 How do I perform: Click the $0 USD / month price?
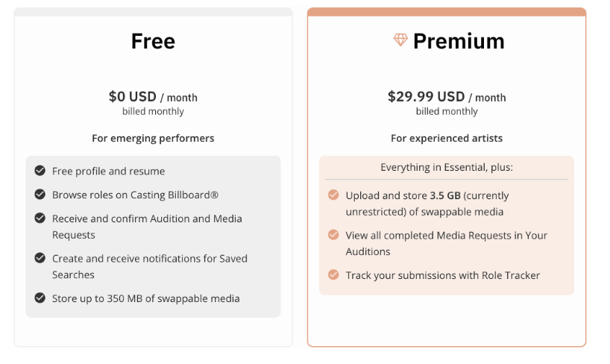click(x=154, y=96)
